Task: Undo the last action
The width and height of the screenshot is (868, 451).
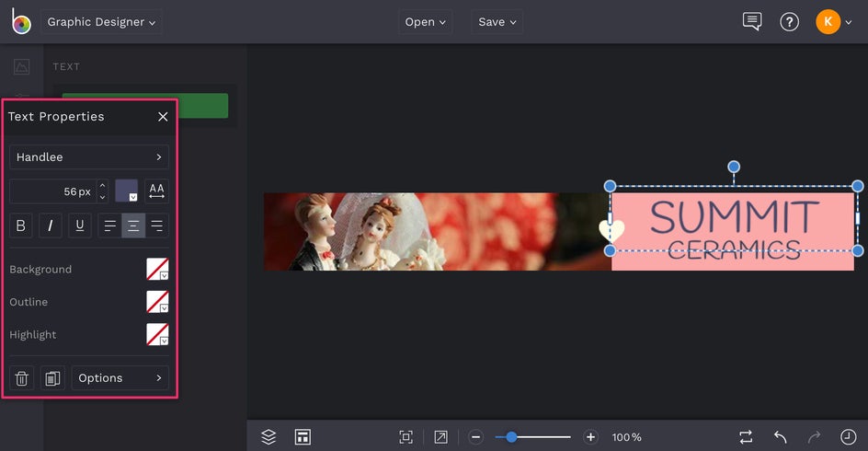Action: [x=781, y=437]
